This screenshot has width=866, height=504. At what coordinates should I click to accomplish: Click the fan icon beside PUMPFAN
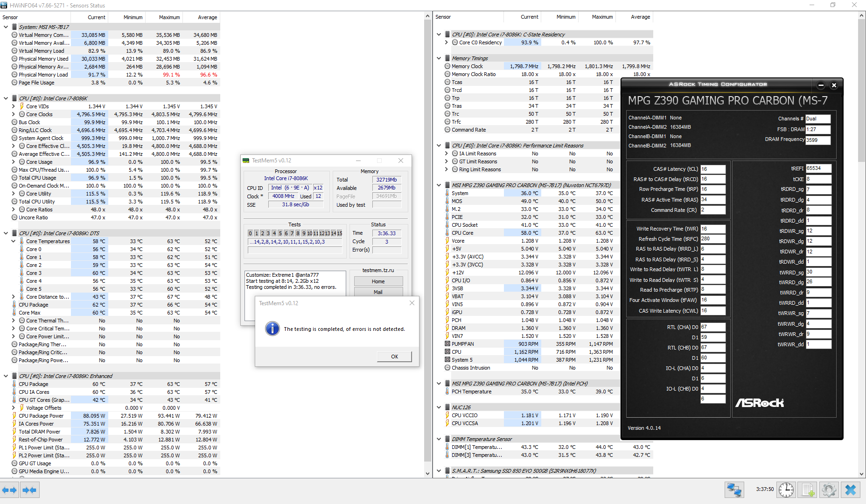[x=447, y=344]
